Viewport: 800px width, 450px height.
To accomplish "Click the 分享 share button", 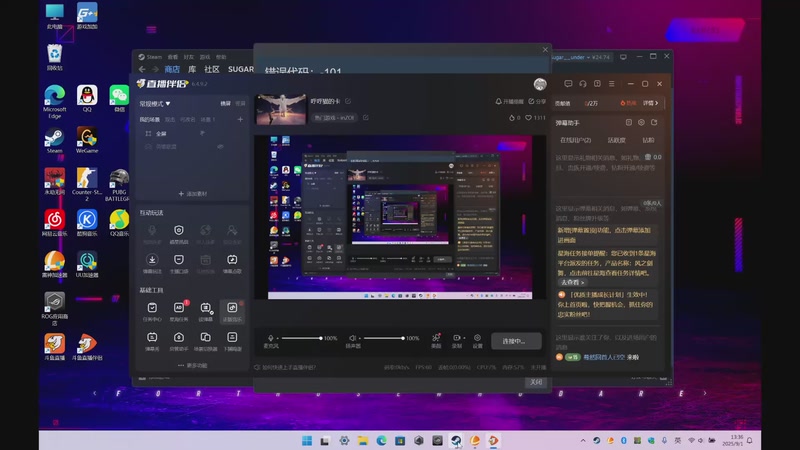I will [x=537, y=102].
